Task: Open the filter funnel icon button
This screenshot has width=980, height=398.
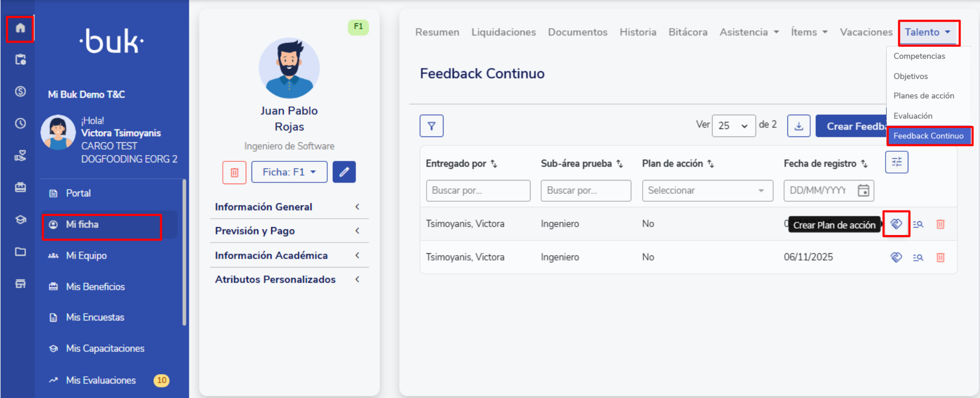Action: click(431, 126)
